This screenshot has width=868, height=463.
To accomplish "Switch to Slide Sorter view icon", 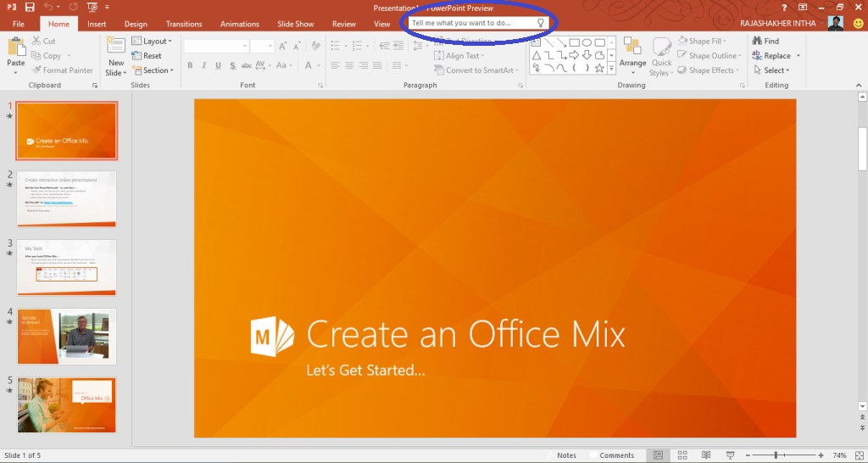I will click(x=682, y=455).
